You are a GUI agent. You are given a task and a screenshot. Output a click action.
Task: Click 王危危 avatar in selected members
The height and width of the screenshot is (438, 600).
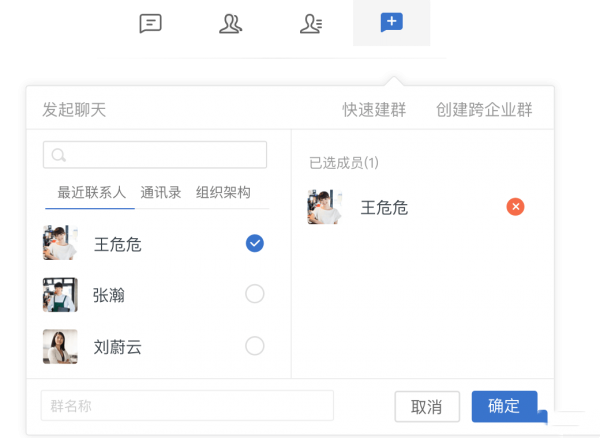pyautogui.click(x=324, y=207)
